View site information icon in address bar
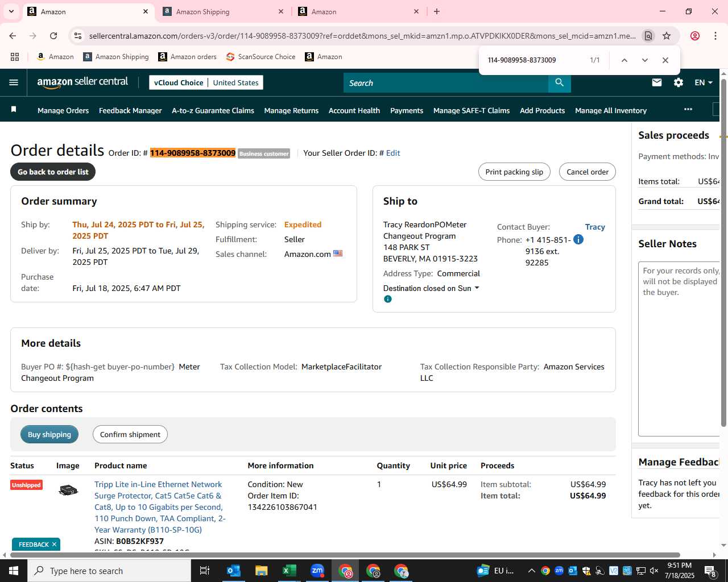The image size is (728, 582). pos(78,36)
